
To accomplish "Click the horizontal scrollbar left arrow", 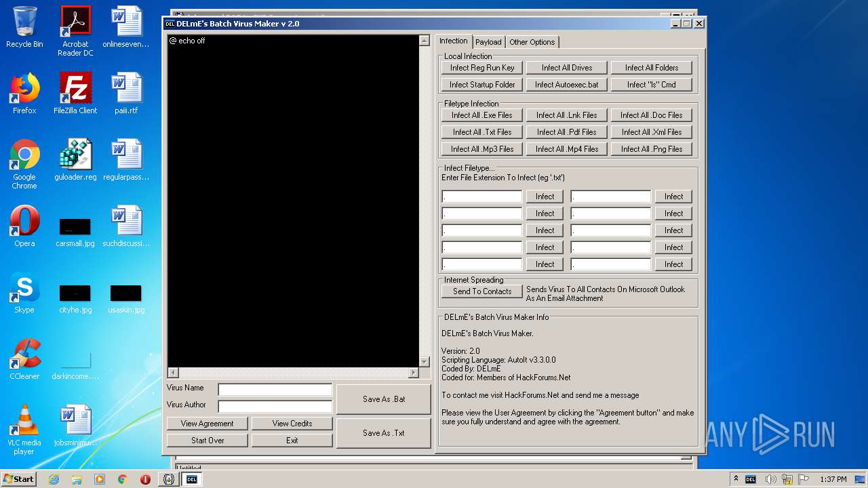I will tap(173, 373).
